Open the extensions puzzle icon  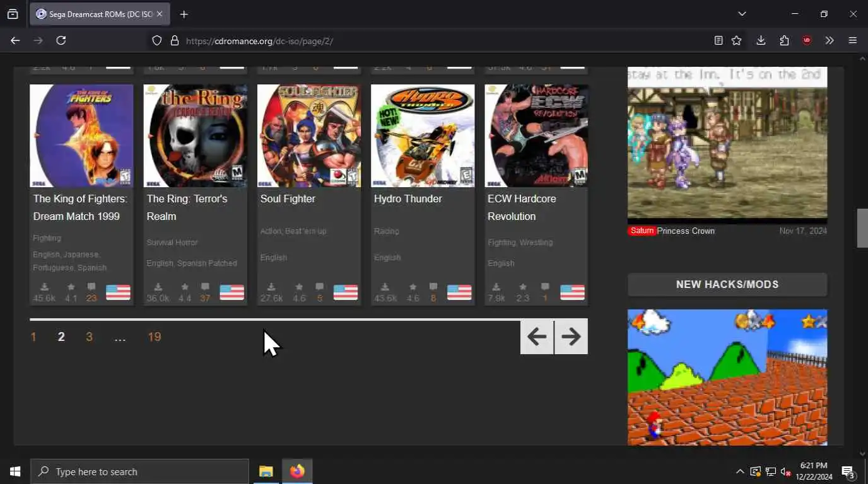tap(784, 40)
